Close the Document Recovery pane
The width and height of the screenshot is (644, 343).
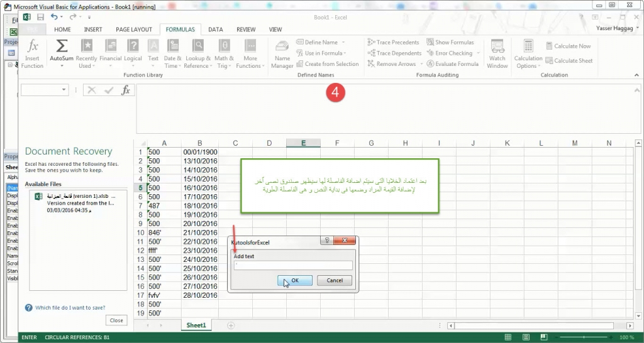coord(116,320)
